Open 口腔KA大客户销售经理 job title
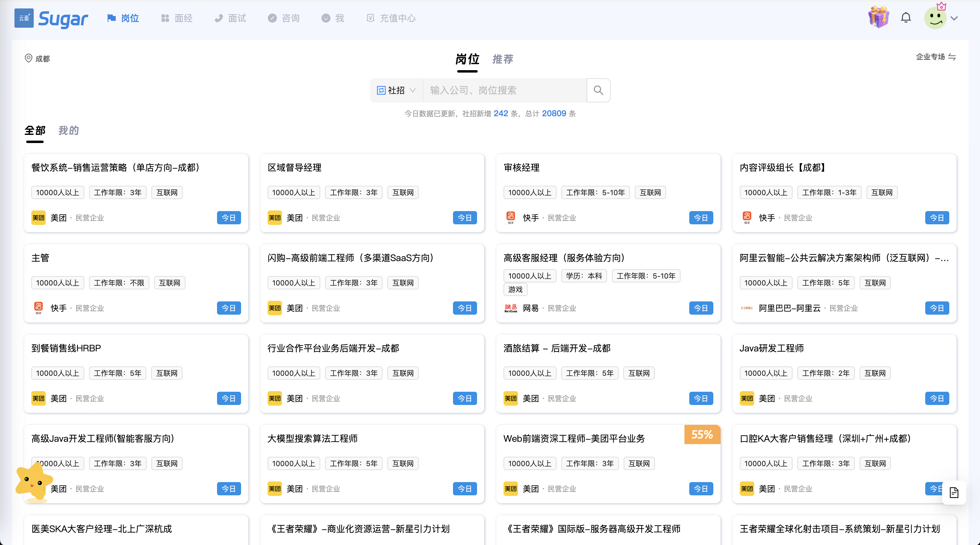Screen dimensions: 980x545 tap(827, 438)
